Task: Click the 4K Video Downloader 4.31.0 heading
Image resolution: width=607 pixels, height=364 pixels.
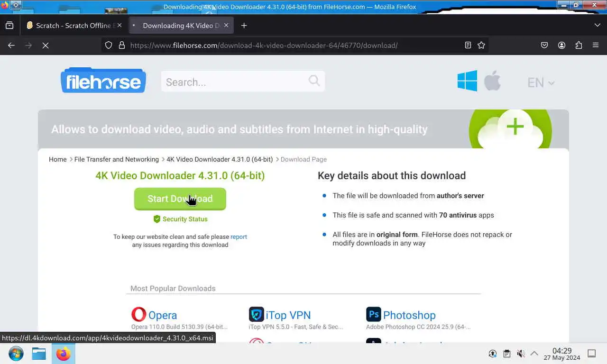Action: pyautogui.click(x=180, y=175)
